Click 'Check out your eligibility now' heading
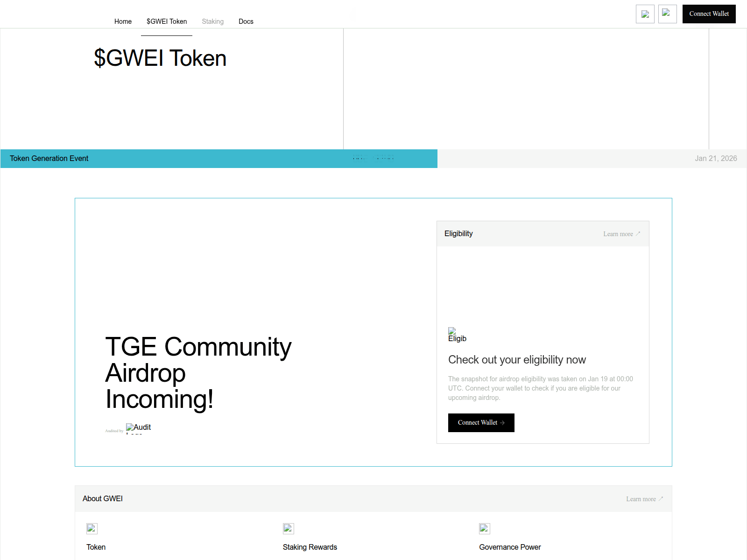 (517, 360)
